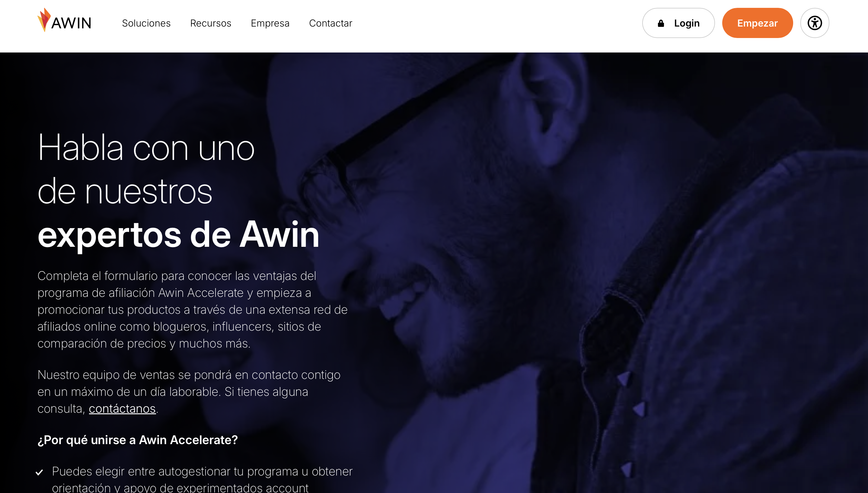Click the 'de nuestros' heading line

[125, 191]
